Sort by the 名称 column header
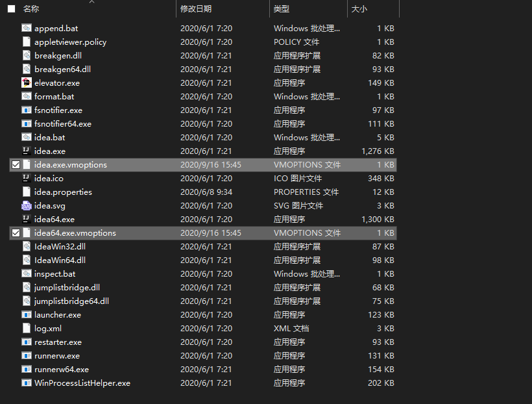532x404 pixels. click(31, 9)
